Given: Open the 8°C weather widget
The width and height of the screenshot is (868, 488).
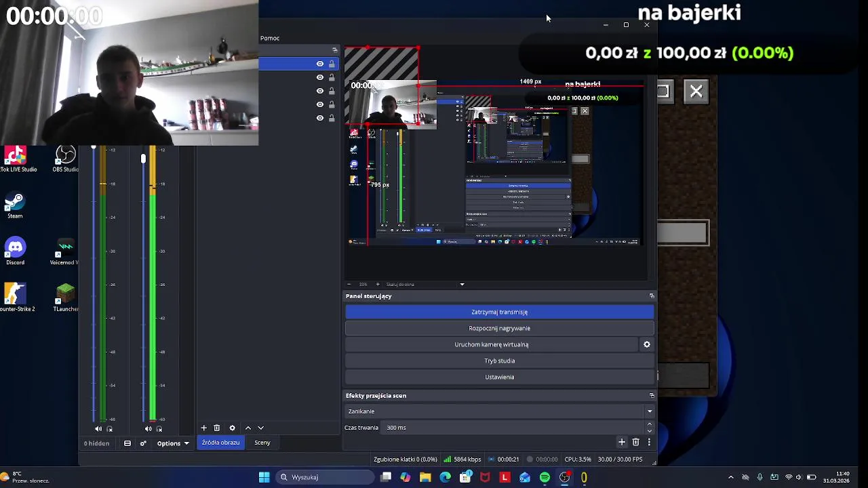Looking at the screenshot, I should pos(26,477).
